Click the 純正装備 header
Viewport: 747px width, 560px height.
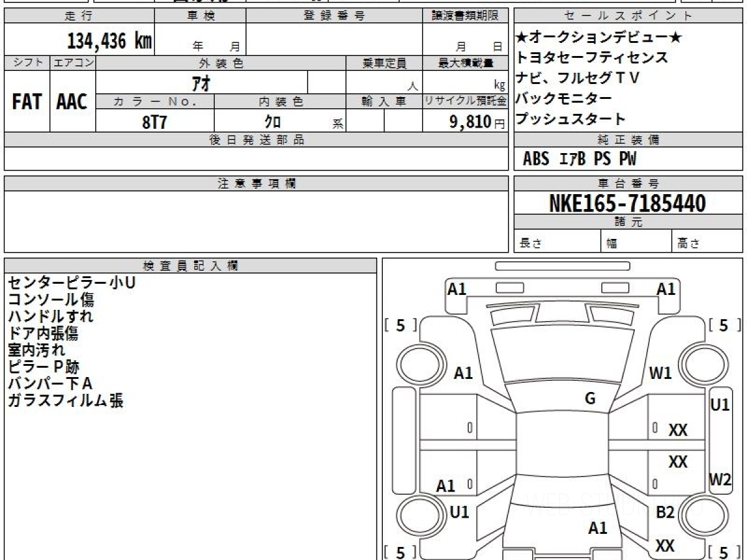click(629, 140)
